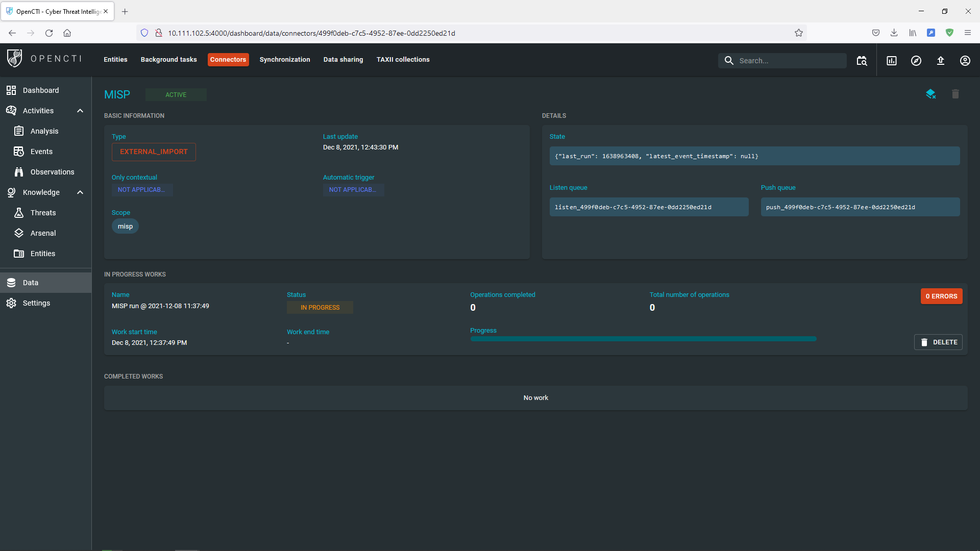Click the browser address bar URL

pos(312,33)
